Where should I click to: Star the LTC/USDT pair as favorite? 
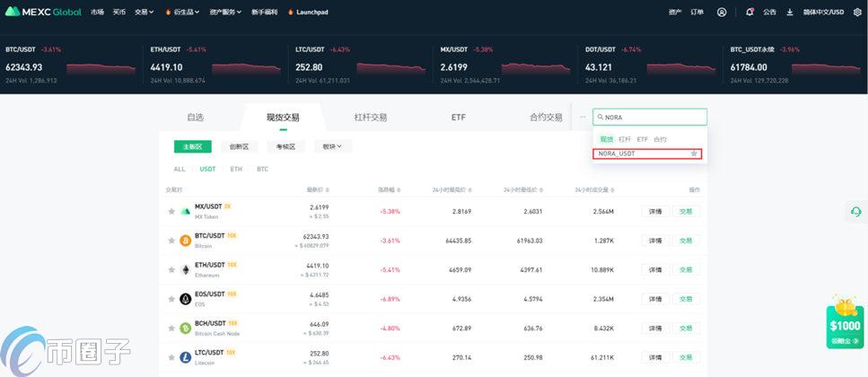[171, 357]
